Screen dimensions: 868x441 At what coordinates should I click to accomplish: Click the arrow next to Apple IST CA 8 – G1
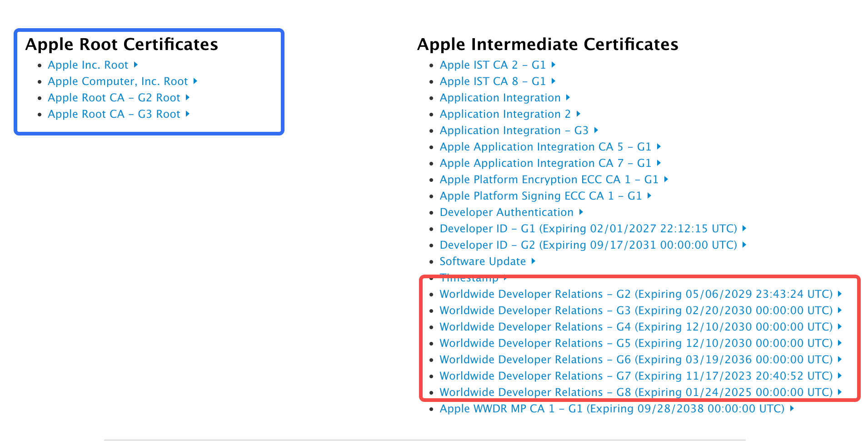(554, 81)
